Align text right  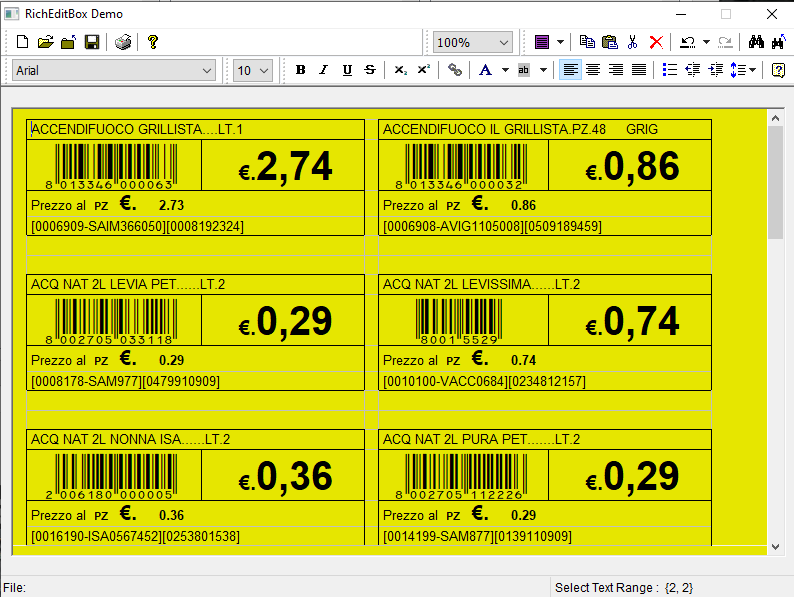tap(616, 70)
